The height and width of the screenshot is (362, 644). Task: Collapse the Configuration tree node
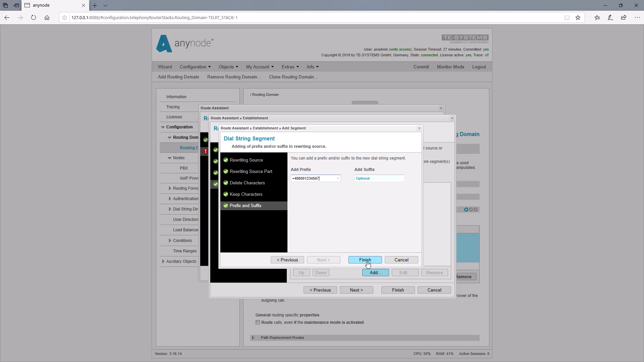point(163,127)
